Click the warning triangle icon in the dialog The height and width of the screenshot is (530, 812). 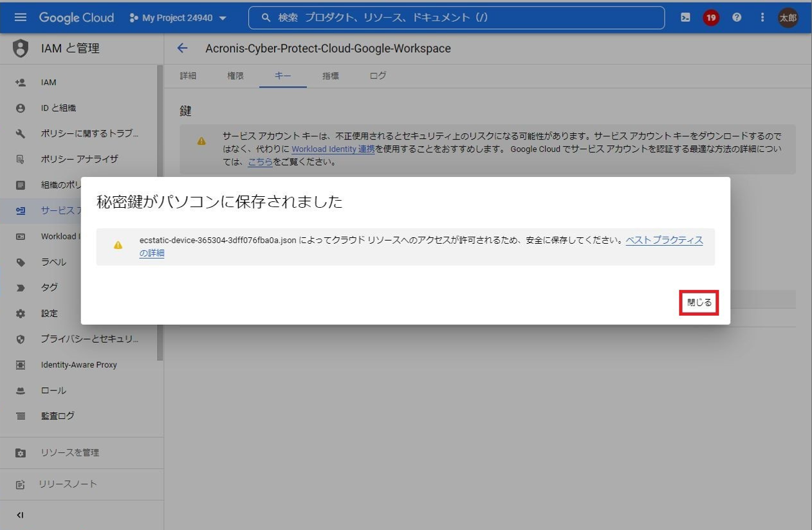coord(118,245)
